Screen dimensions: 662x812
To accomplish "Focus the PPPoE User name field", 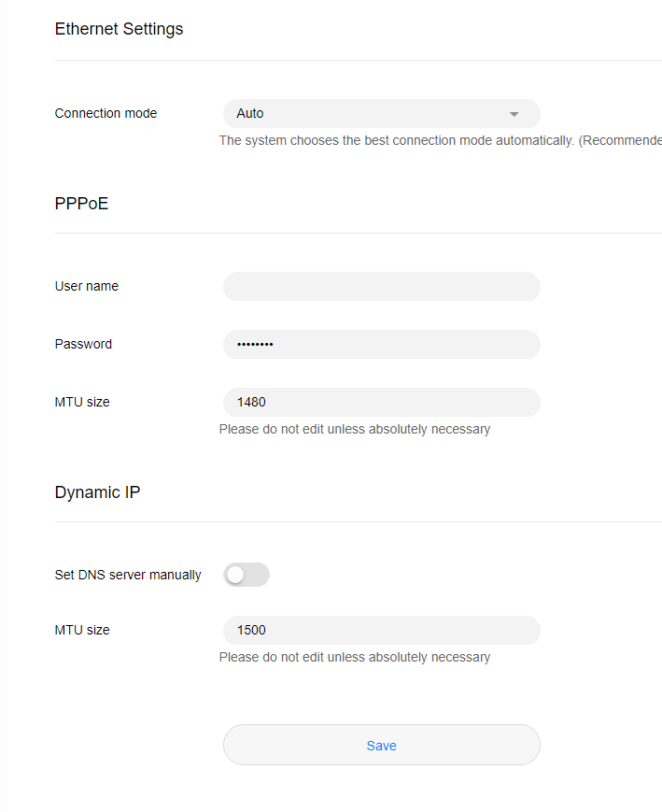I will (382, 286).
